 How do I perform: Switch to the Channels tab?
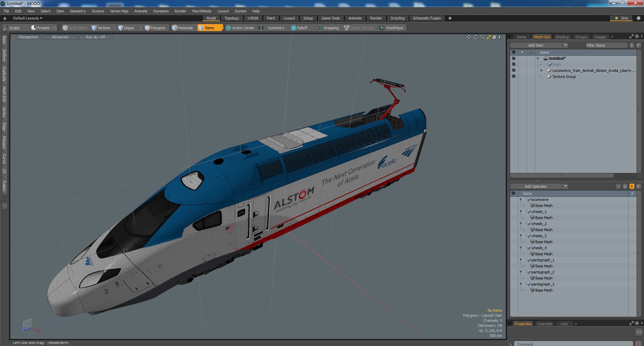click(x=544, y=324)
